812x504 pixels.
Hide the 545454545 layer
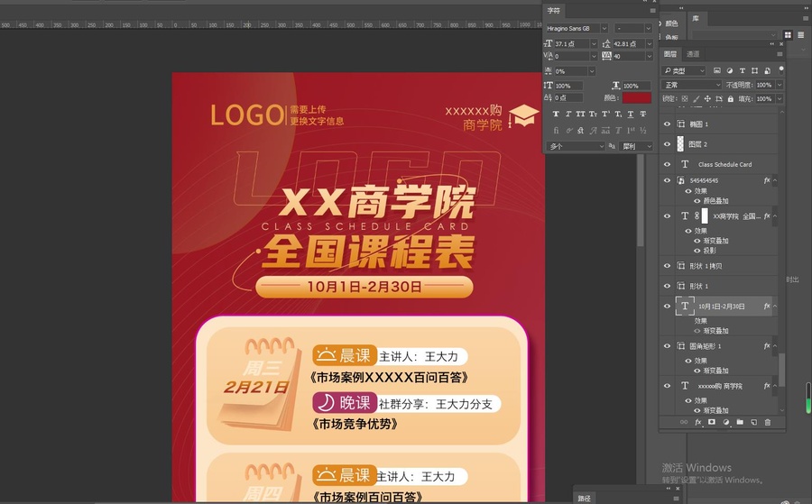click(667, 180)
